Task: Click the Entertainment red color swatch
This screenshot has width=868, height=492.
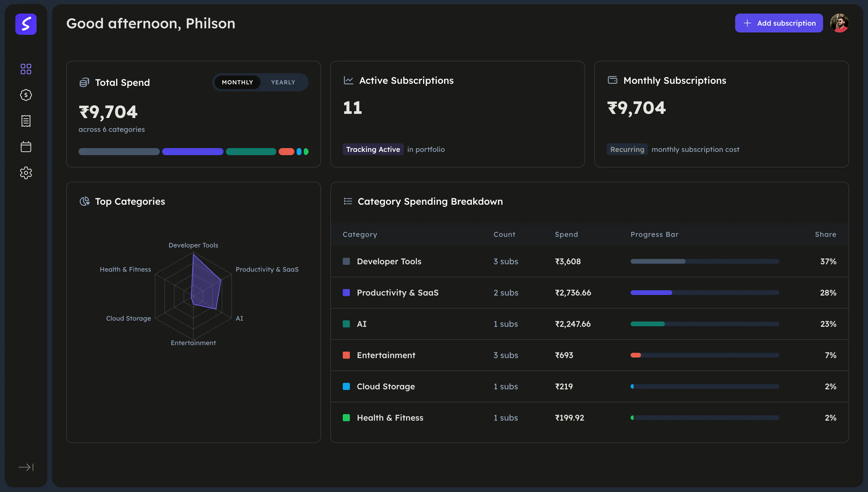Action: coord(346,355)
